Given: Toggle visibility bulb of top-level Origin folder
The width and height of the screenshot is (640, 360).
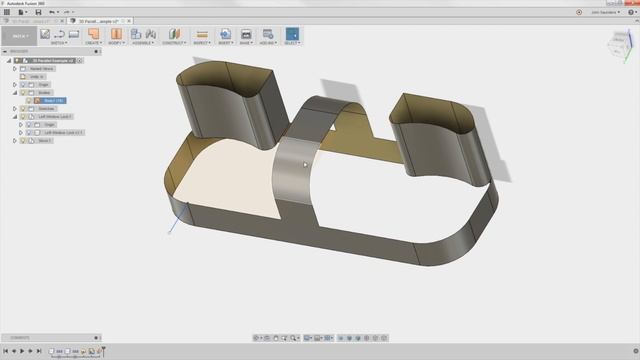Looking at the screenshot, I should (23, 84).
